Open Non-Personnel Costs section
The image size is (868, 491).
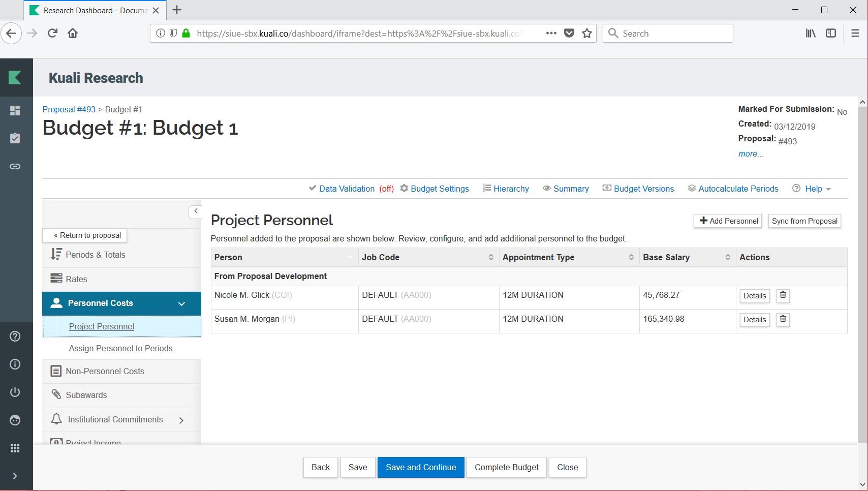(105, 371)
